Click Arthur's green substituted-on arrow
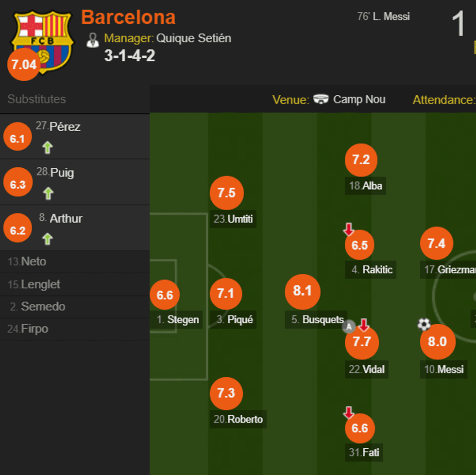The height and width of the screenshot is (475, 476). tap(47, 239)
